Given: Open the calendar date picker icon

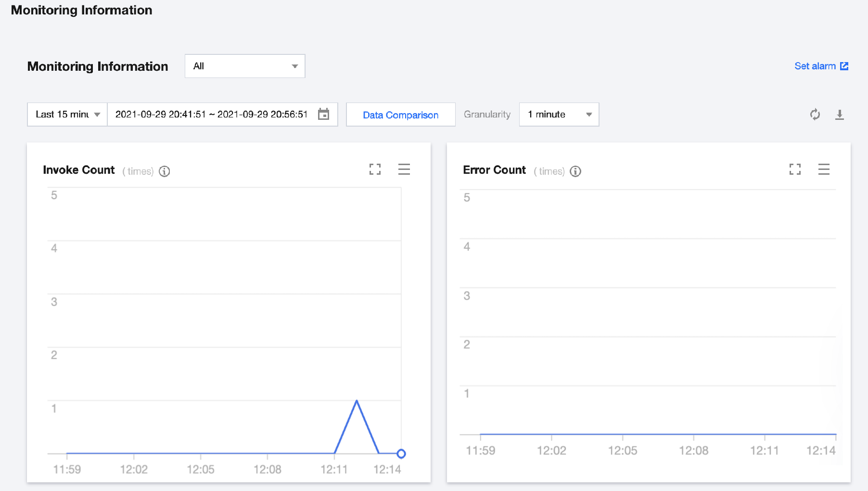Looking at the screenshot, I should (324, 114).
